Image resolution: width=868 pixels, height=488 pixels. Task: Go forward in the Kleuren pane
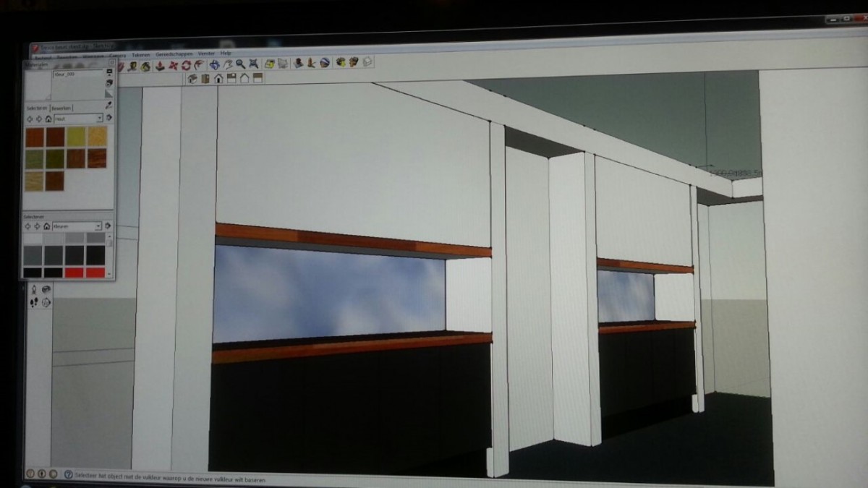click(37, 226)
